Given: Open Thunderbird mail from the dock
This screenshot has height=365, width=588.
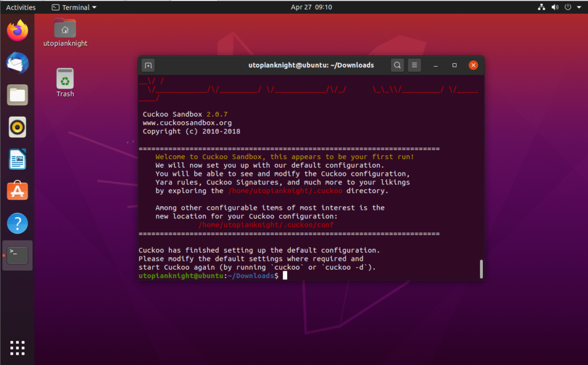Looking at the screenshot, I should click(17, 63).
